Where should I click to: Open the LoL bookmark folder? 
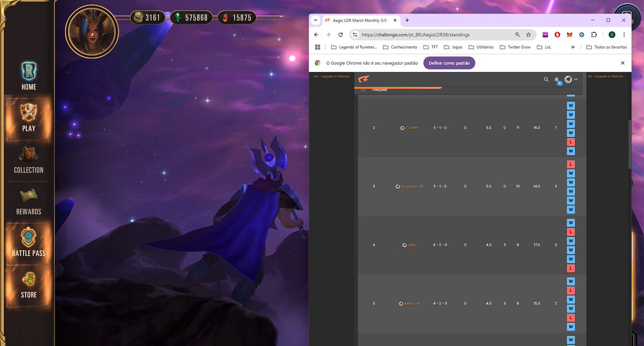[544, 47]
